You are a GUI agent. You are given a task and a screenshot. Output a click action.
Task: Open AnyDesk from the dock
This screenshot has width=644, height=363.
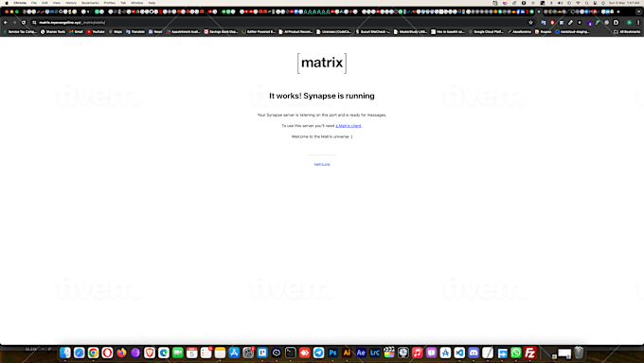tap(304, 353)
